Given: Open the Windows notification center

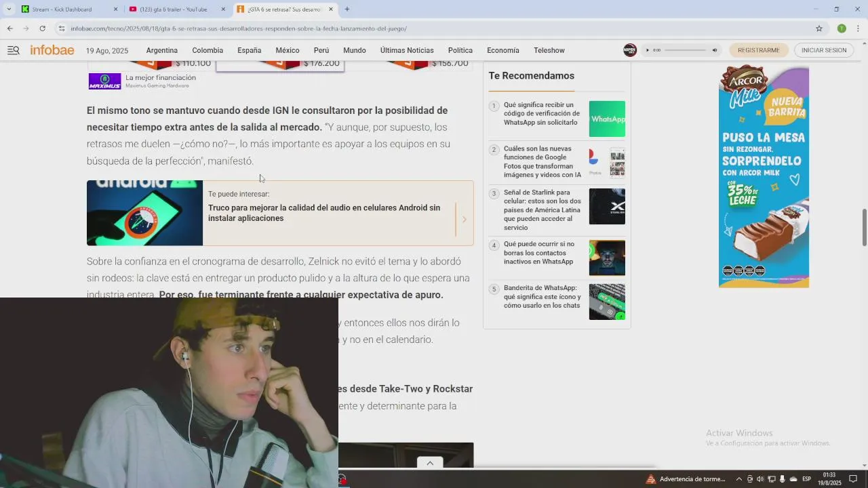Looking at the screenshot, I should [x=853, y=479].
